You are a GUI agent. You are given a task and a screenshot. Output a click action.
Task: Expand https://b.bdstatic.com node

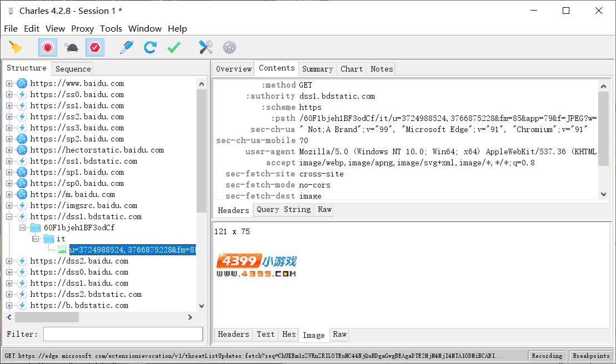(x=9, y=306)
